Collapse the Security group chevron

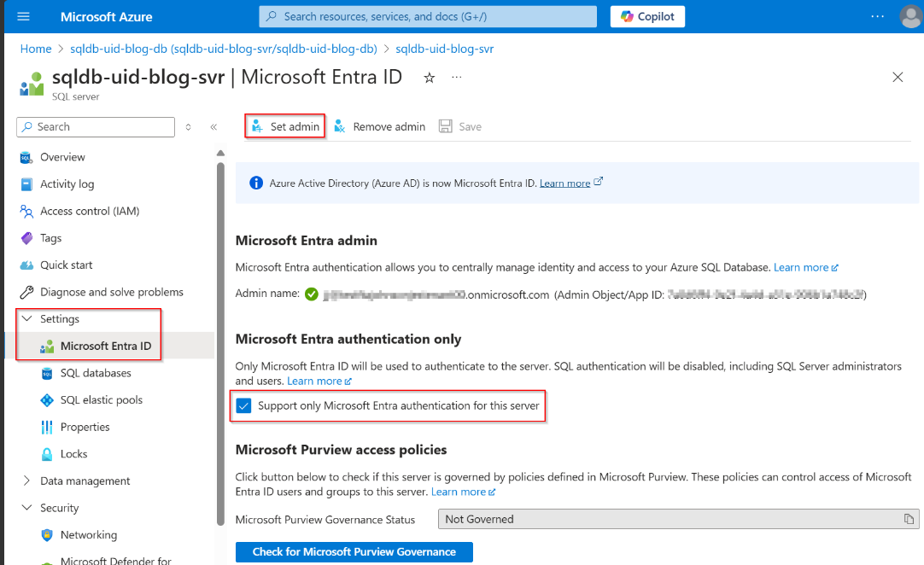tap(26, 508)
